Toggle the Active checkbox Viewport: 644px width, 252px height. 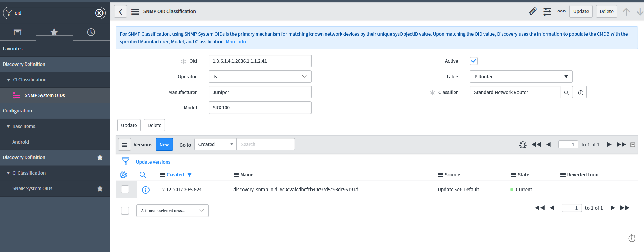[474, 61]
